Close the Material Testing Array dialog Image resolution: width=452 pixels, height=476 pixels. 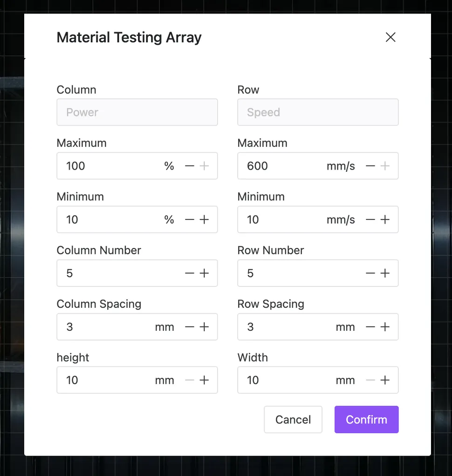pyautogui.click(x=390, y=37)
